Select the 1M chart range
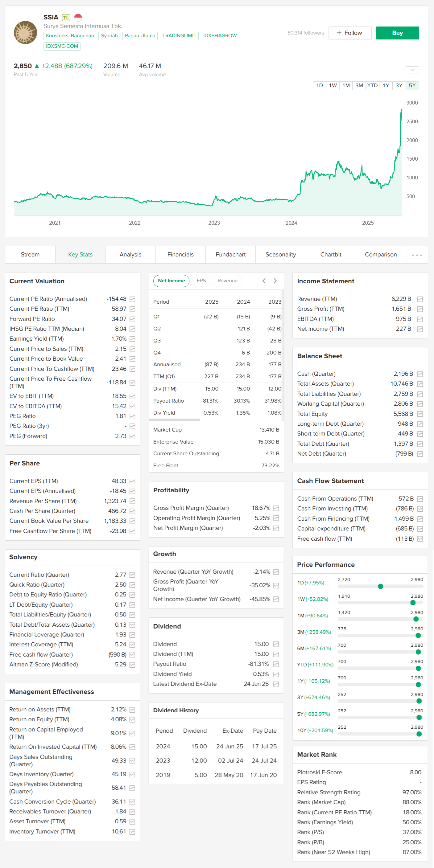Screen dimensions: 434x868 click(x=346, y=86)
